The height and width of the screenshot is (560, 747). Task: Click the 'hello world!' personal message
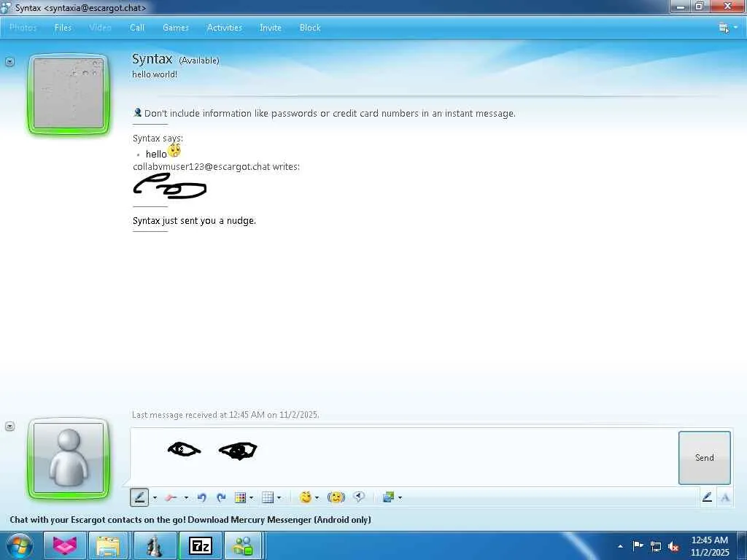pyautogui.click(x=155, y=74)
